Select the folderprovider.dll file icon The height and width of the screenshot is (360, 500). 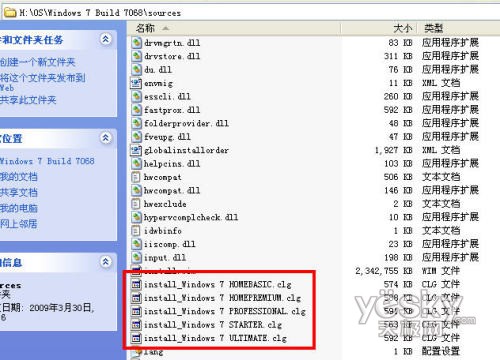(x=136, y=123)
